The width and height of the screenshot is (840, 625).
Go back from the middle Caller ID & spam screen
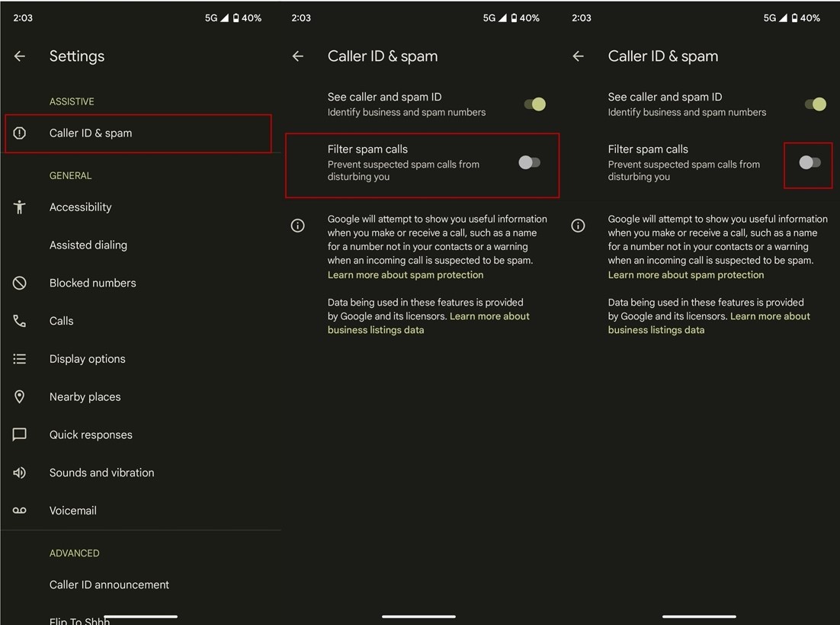coord(298,56)
